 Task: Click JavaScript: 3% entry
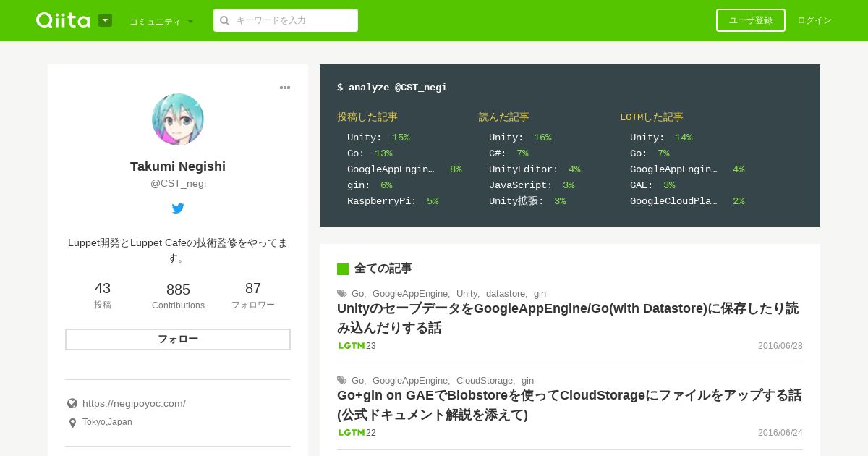tap(532, 185)
